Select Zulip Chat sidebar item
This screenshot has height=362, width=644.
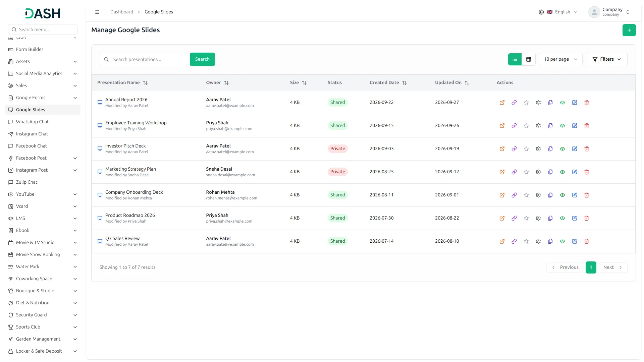click(43, 182)
